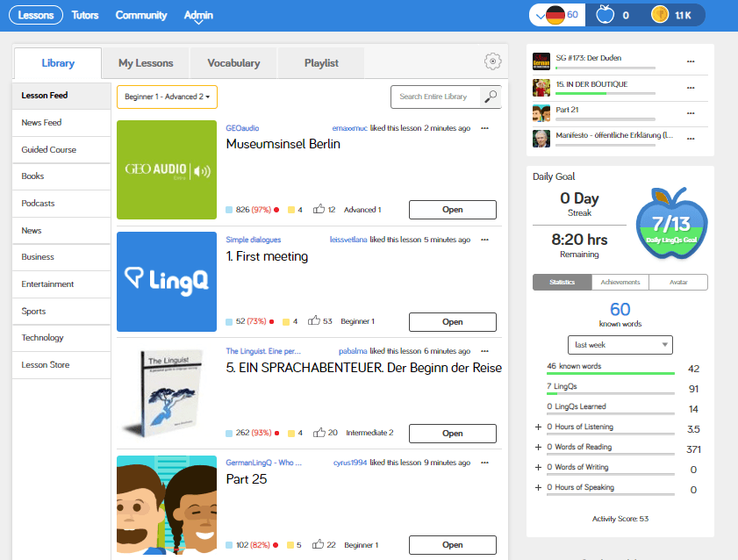The width and height of the screenshot is (738, 560).
Task: Expand the Words of Writing row
Action: tap(537, 467)
